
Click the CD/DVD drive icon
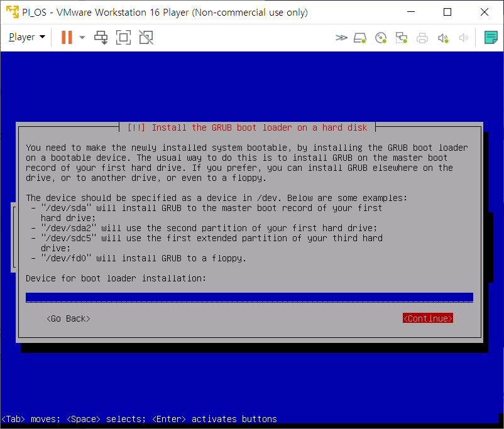(380, 38)
